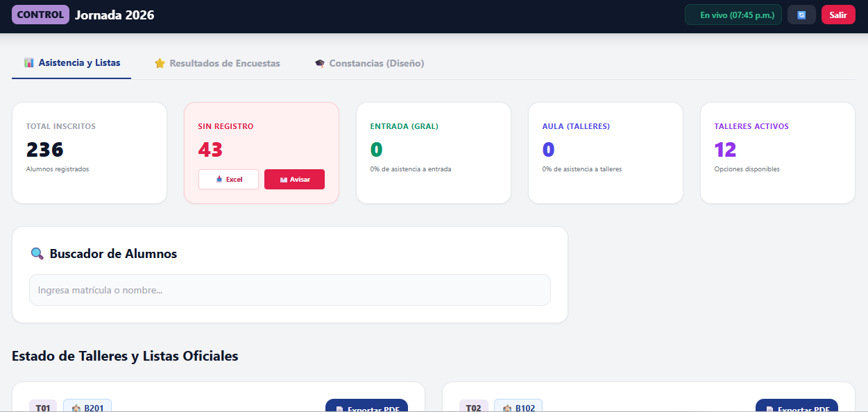The image size is (868, 412).
Task: Click the T02 workshop badge
Action: click(473, 406)
